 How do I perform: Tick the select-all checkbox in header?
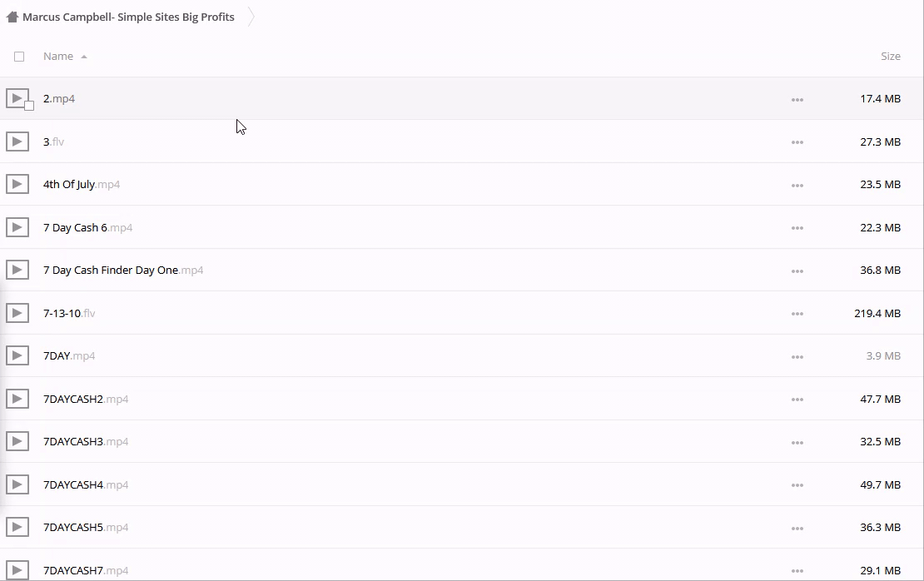(x=19, y=57)
